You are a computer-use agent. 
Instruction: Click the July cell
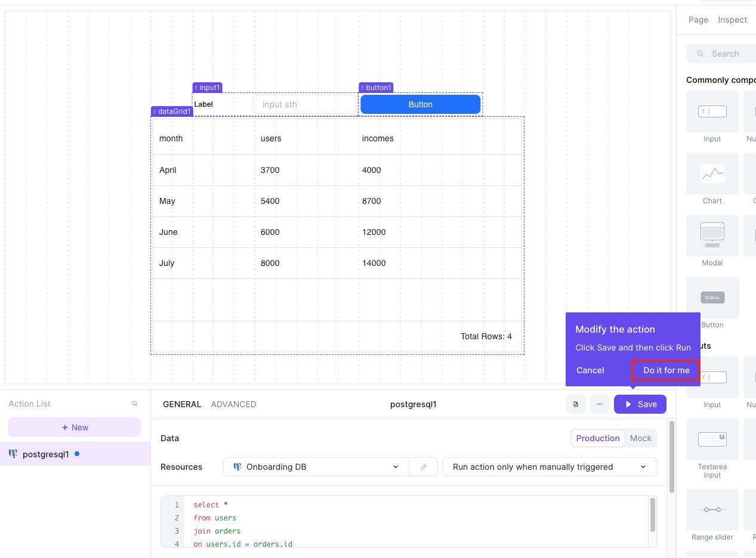(166, 263)
